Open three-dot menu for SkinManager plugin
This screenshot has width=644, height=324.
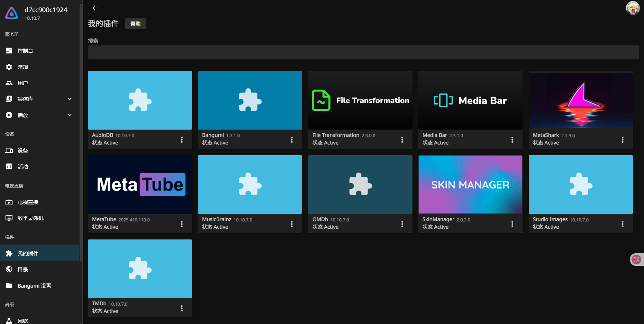click(x=512, y=224)
